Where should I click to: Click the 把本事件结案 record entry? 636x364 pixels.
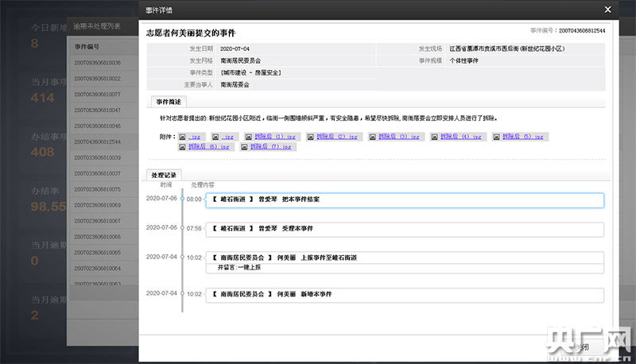click(403, 199)
